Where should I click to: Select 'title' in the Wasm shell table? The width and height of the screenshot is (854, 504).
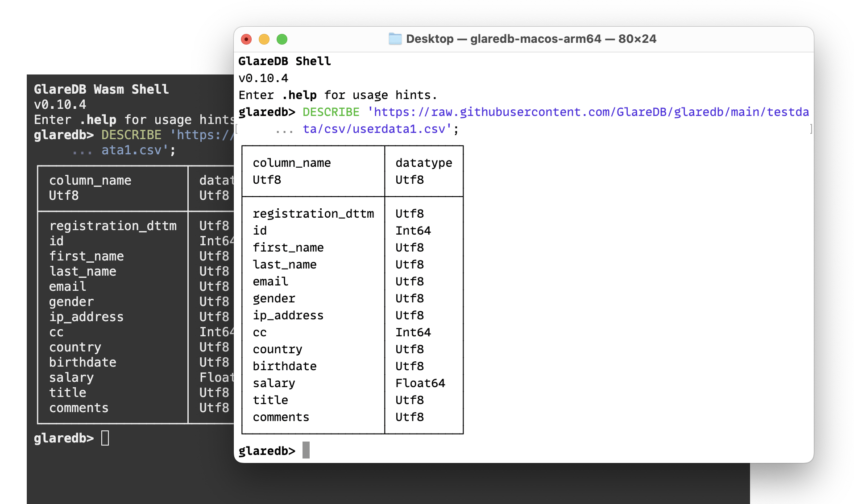(x=67, y=392)
